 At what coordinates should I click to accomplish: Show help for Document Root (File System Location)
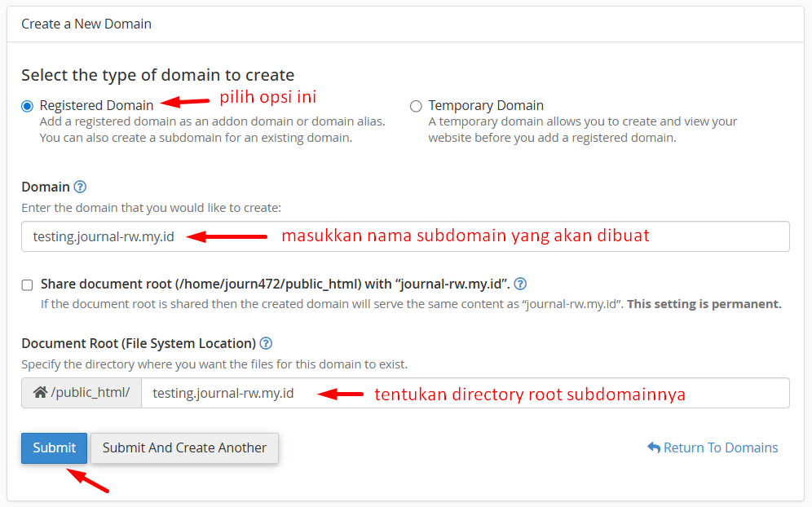point(266,343)
